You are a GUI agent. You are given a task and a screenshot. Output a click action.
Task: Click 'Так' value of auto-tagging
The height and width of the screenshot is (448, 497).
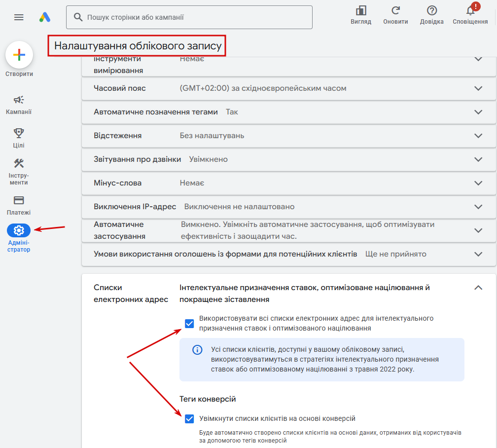tap(232, 112)
